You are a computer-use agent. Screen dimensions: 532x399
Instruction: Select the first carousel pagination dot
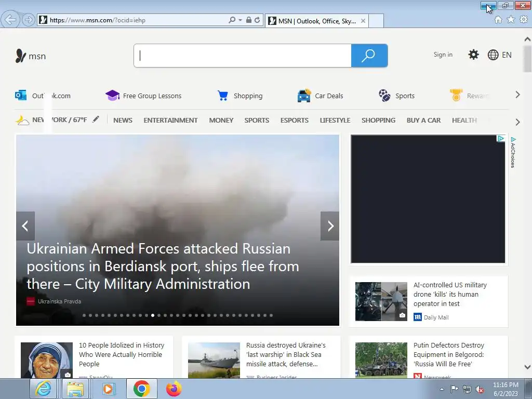(x=84, y=315)
